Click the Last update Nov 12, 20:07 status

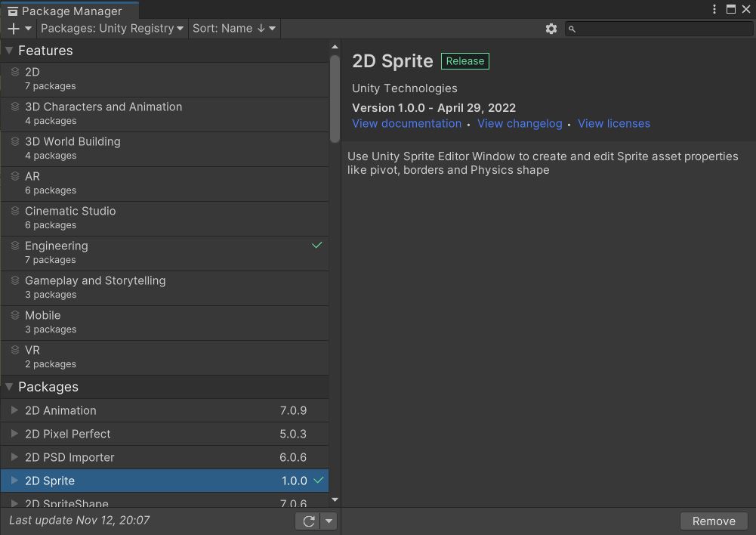click(79, 520)
